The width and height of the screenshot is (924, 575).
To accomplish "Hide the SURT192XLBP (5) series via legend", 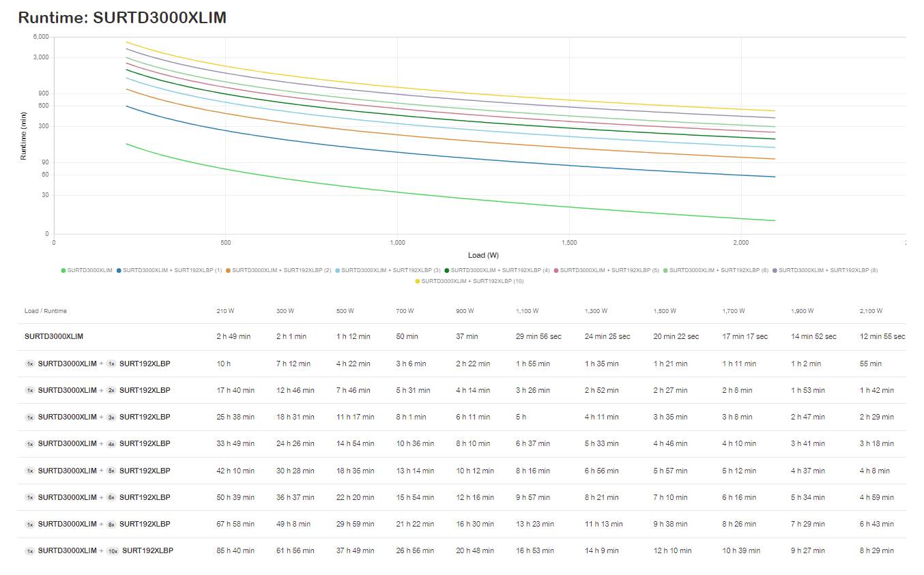I will [607, 271].
